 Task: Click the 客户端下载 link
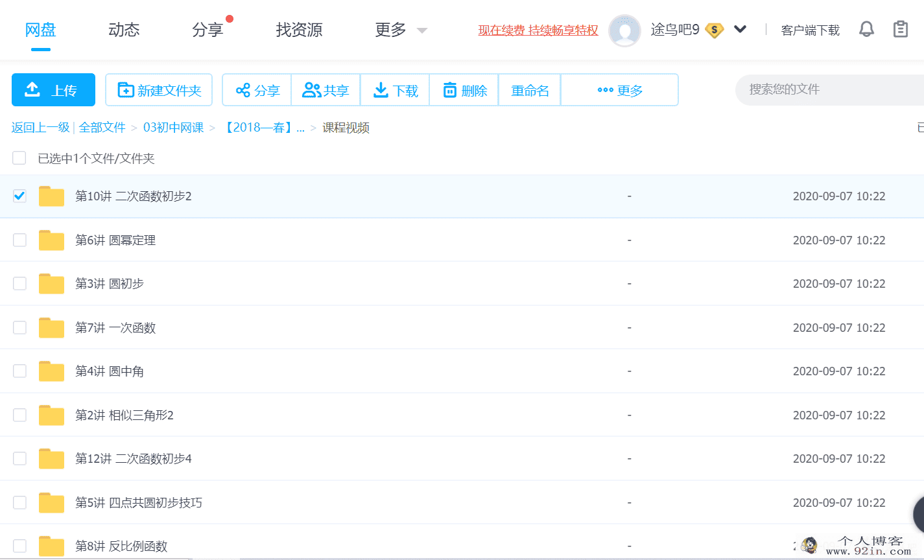[x=811, y=30]
